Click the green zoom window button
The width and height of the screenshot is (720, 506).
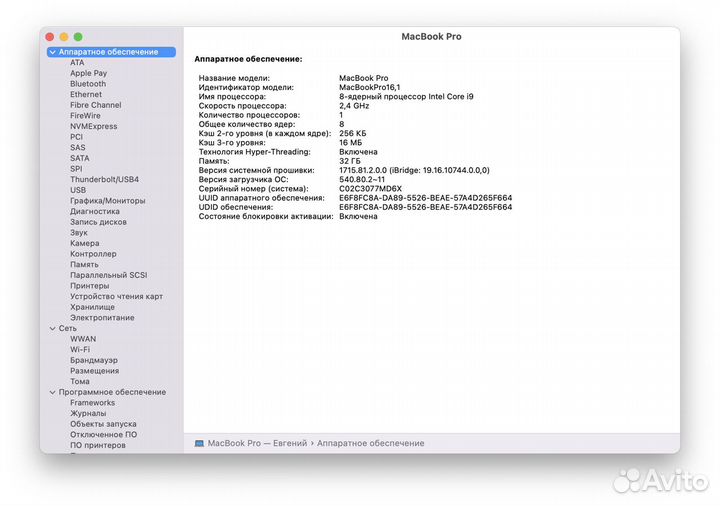click(78, 37)
